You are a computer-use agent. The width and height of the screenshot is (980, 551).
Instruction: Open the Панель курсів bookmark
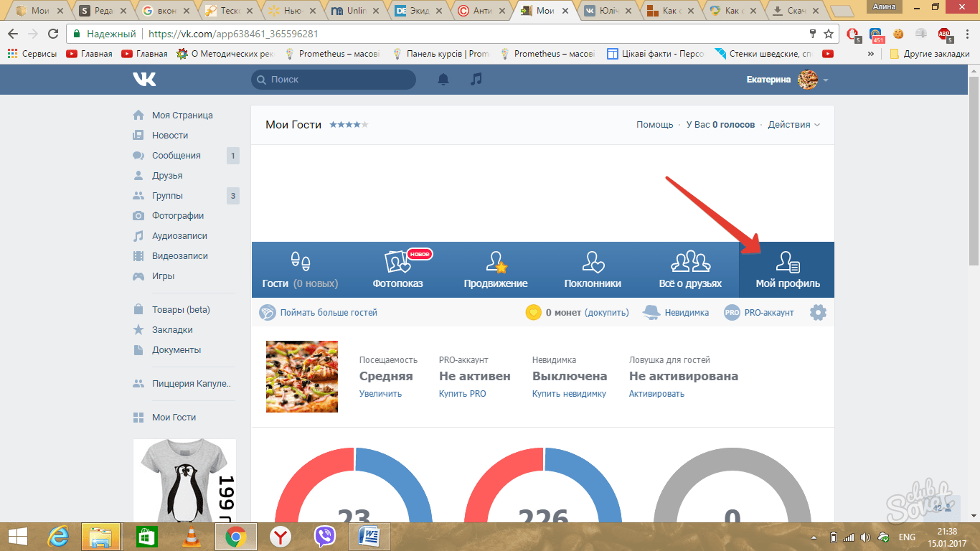[440, 54]
